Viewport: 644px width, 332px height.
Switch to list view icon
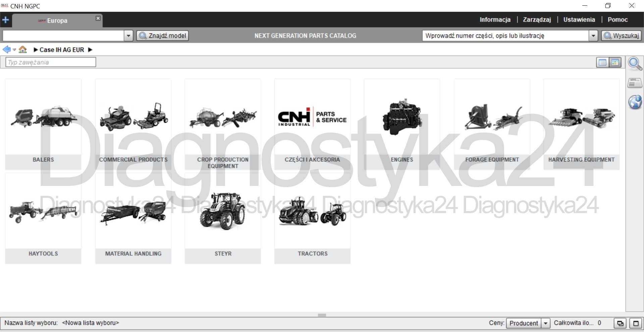(602, 62)
